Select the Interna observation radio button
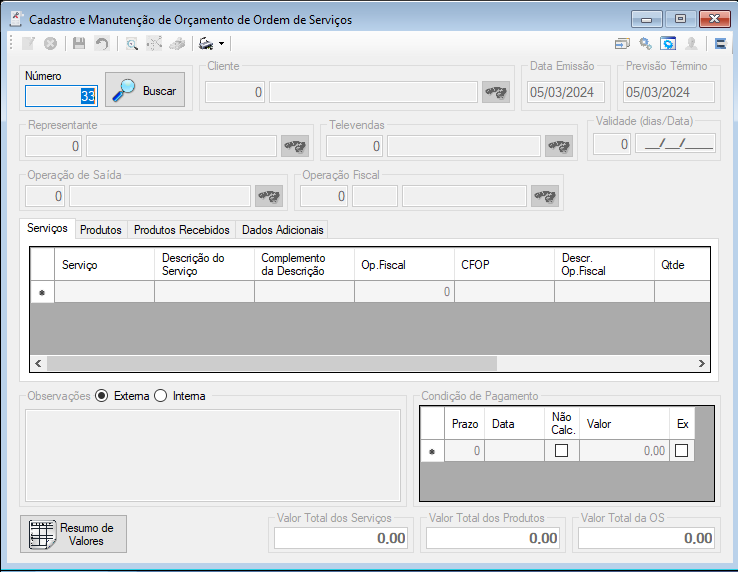738x572 pixels. (x=160, y=396)
